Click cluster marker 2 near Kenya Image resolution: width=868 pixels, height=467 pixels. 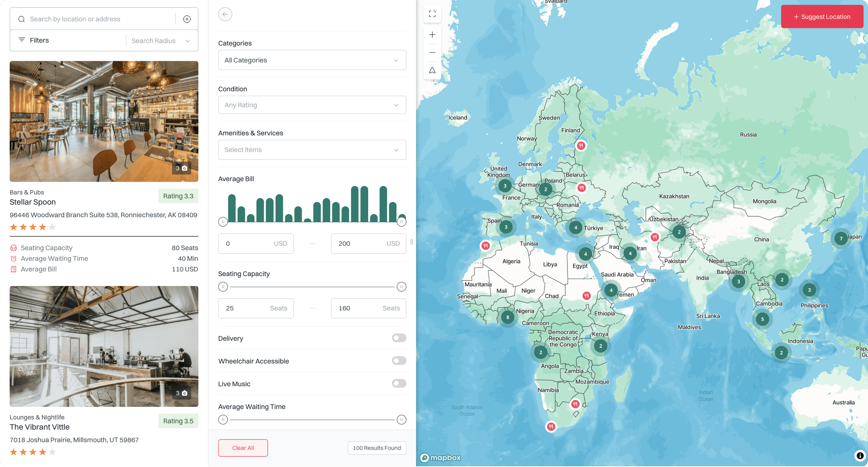pos(601,346)
